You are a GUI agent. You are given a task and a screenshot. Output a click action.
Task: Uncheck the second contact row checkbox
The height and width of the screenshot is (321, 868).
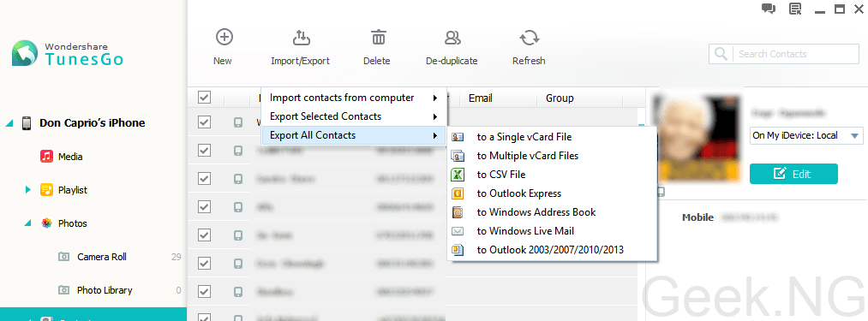tap(204, 151)
